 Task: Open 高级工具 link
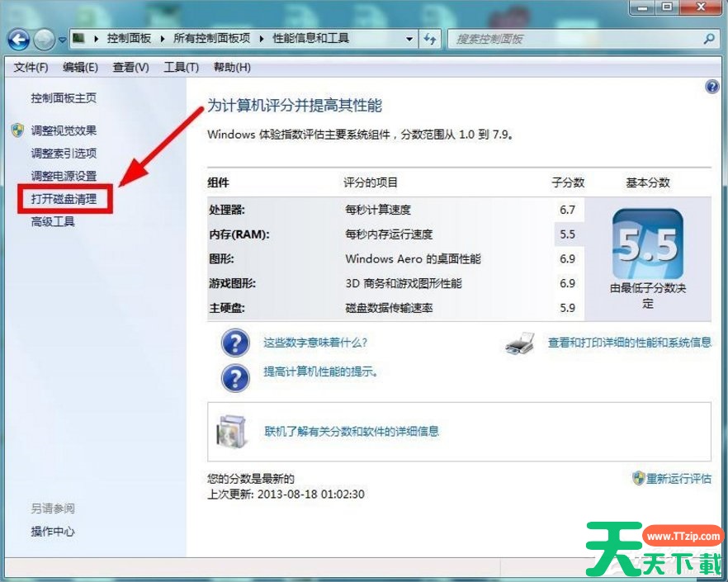tap(53, 221)
